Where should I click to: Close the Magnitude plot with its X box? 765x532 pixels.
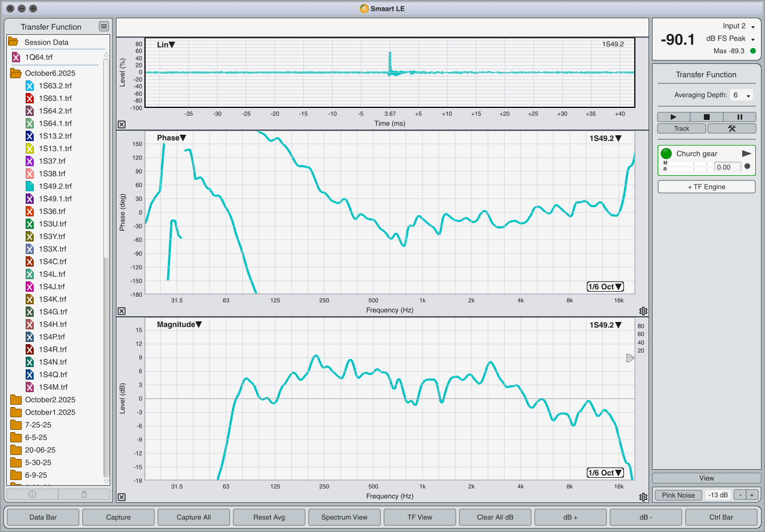coord(122,497)
